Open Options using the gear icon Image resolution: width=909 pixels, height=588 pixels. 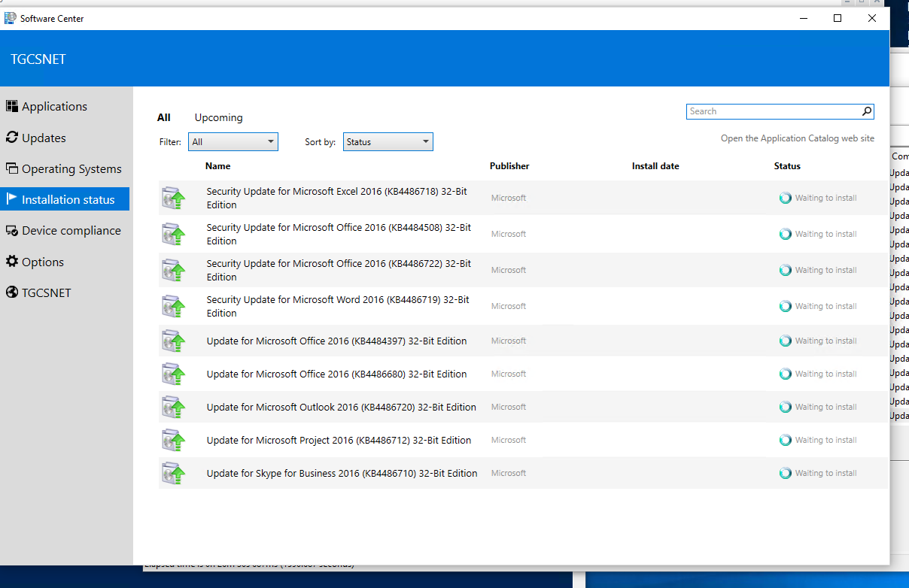click(x=12, y=261)
